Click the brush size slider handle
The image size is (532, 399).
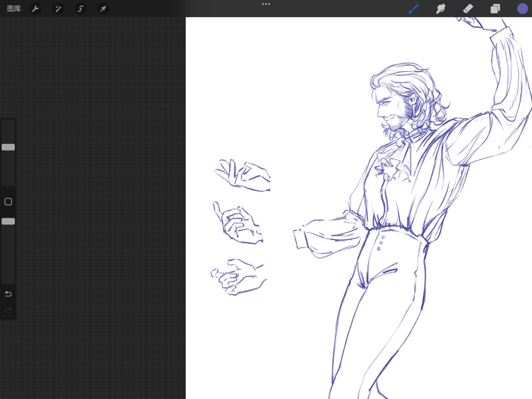pyautogui.click(x=8, y=147)
